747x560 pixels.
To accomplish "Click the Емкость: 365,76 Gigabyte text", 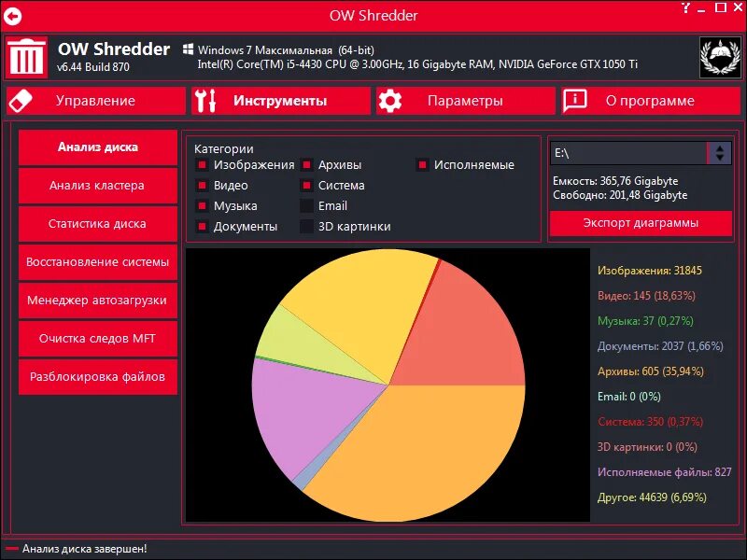I will [615, 181].
